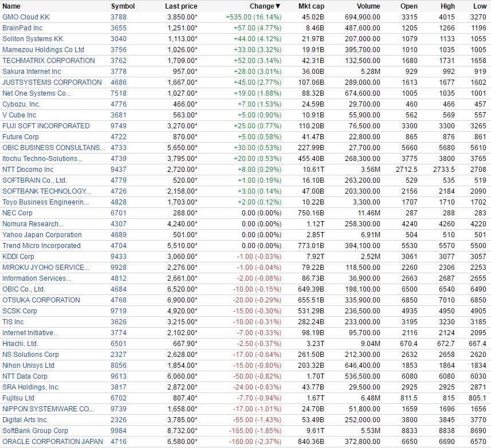Open FUJI SOFT INCORPORATED link

(46, 126)
